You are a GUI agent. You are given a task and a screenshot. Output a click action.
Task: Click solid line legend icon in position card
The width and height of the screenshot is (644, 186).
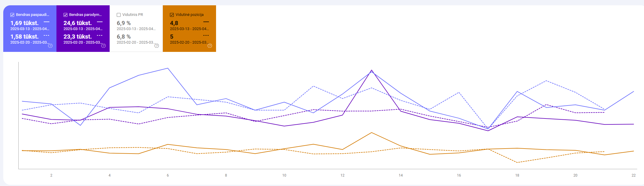coord(206,22)
